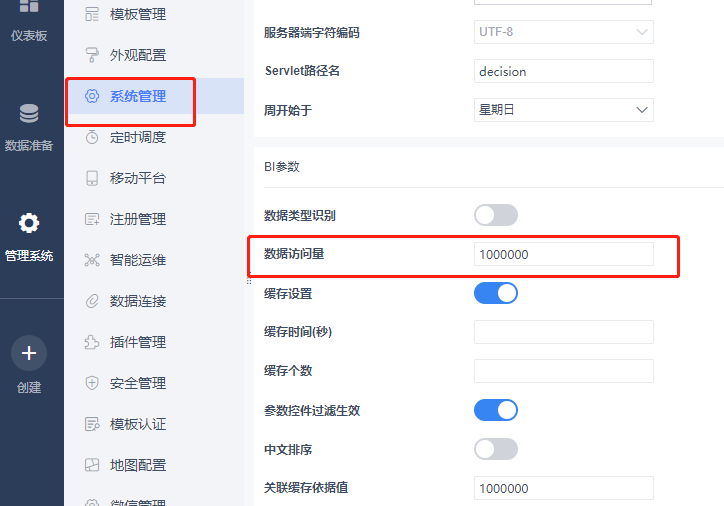Click the appearance config (外观配置) paint roller icon
This screenshot has height=506, width=724.
[92, 55]
